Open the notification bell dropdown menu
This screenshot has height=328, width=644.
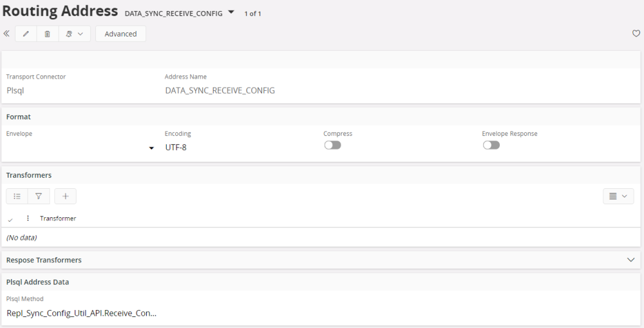pyautogui.click(x=74, y=34)
